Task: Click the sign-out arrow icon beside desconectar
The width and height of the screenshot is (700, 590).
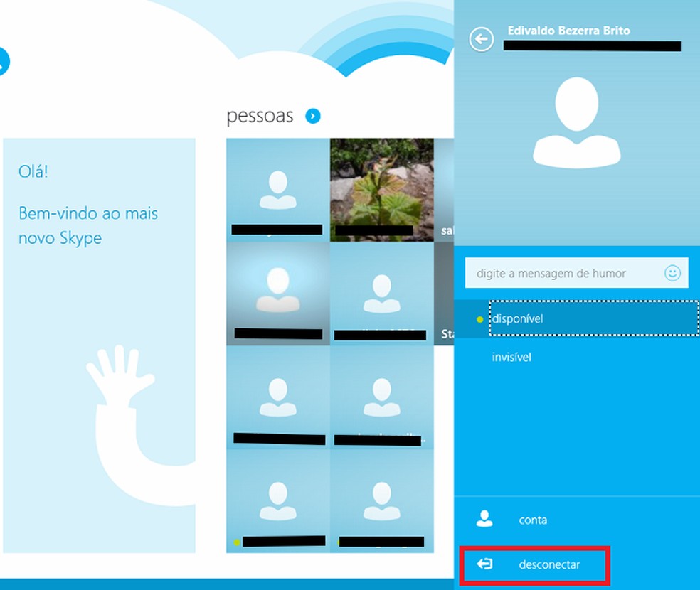Action: click(484, 564)
